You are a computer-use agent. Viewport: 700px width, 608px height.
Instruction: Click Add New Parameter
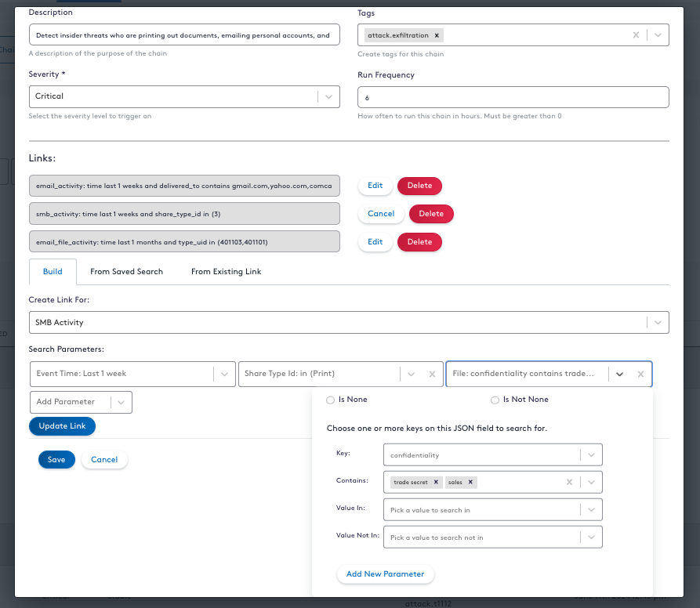[x=385, y=574]
